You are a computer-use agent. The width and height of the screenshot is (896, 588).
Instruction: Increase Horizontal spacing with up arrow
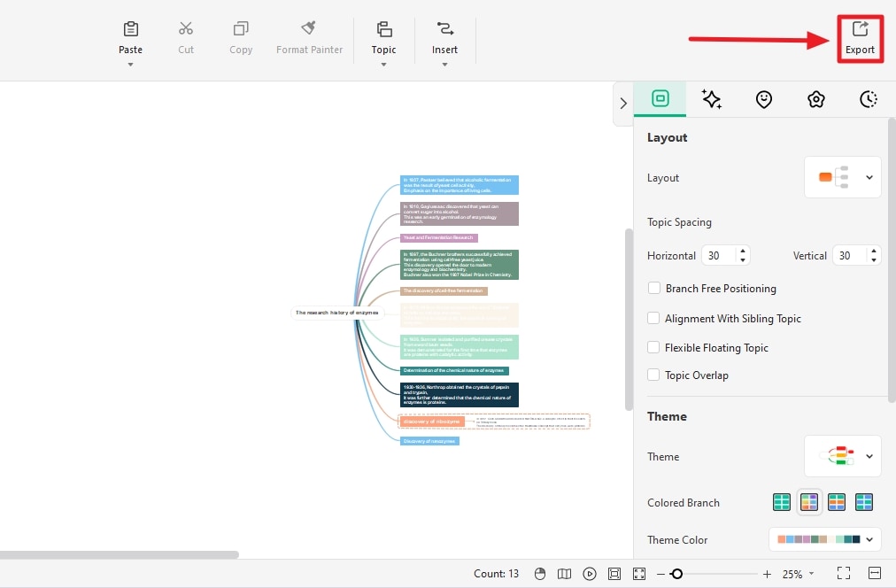(742, 251)
